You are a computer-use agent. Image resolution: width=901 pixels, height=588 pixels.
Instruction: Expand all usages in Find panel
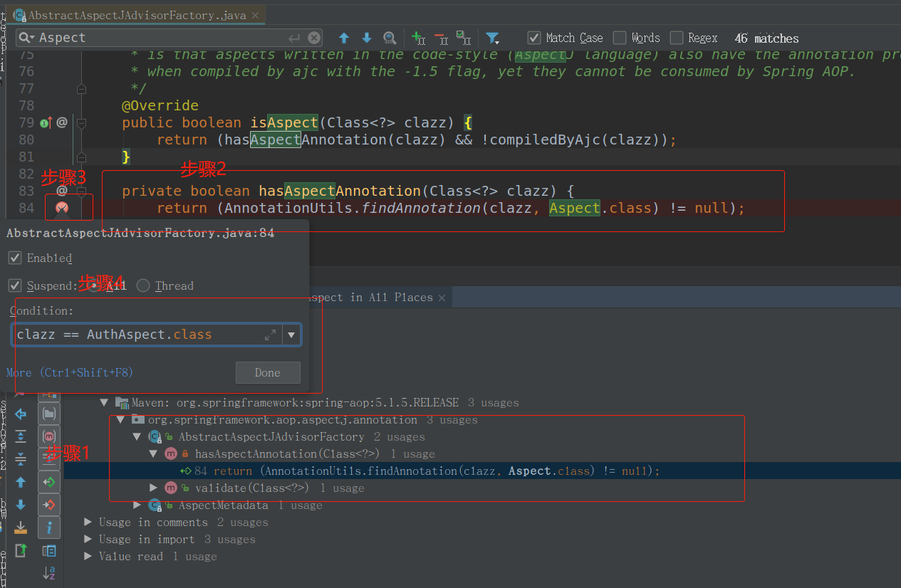tap(21, 436)
